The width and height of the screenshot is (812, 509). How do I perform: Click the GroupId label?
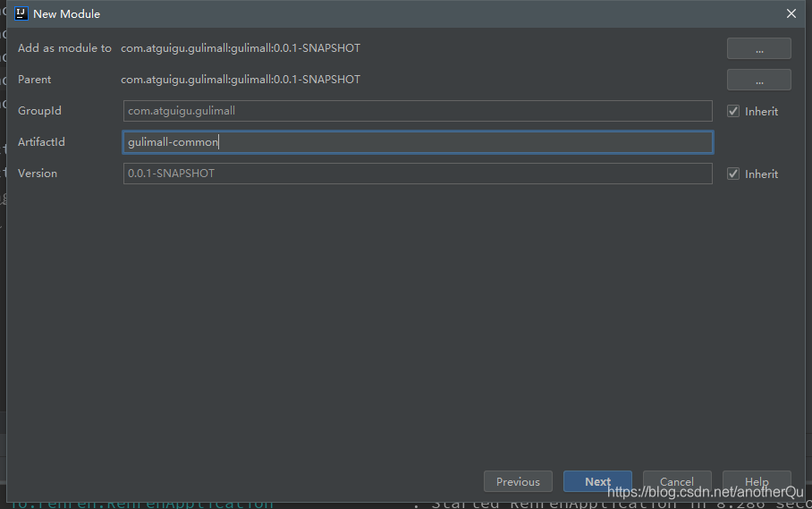pos(39,111)
